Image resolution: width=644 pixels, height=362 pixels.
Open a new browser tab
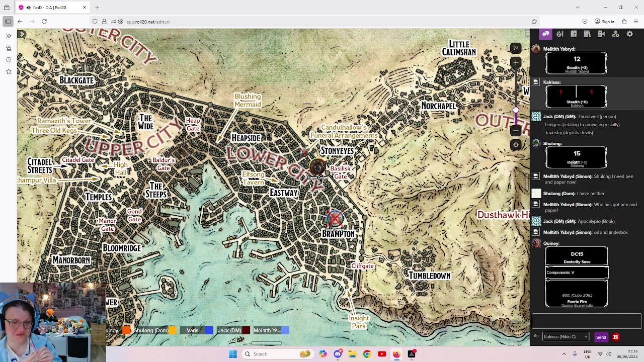click(97, 8)
